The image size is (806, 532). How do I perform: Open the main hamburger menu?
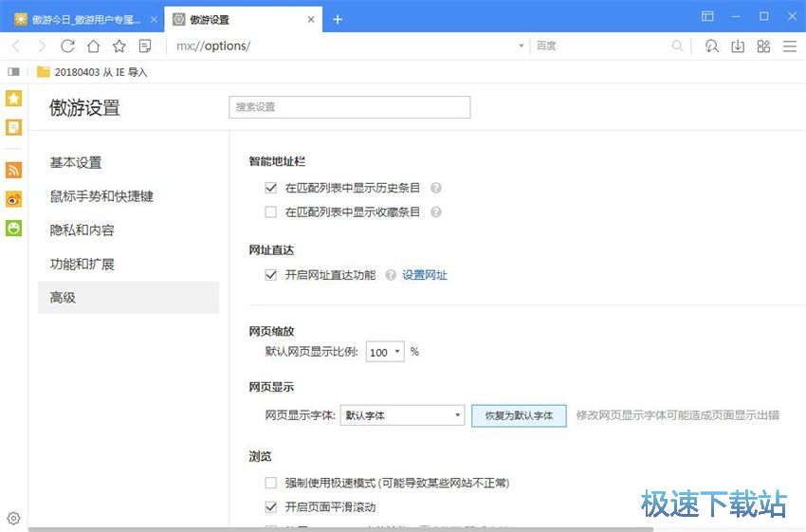pos(790,46)
